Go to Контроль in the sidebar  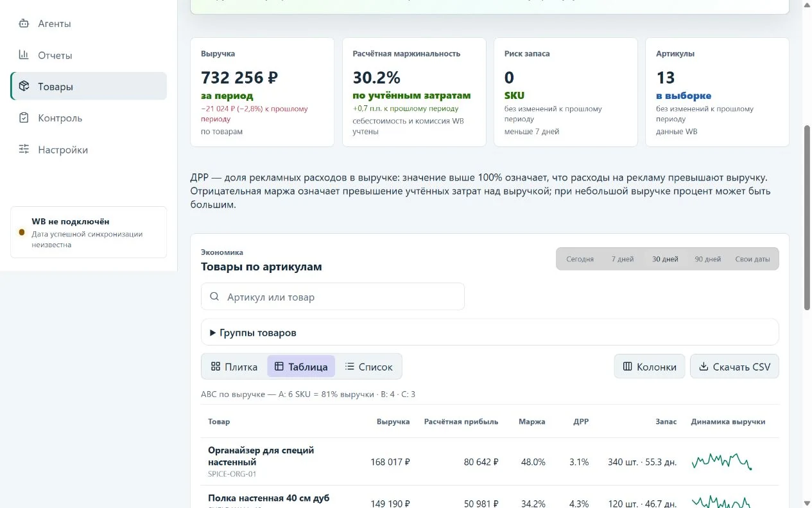pyautogui.click(x=89, y=118)
